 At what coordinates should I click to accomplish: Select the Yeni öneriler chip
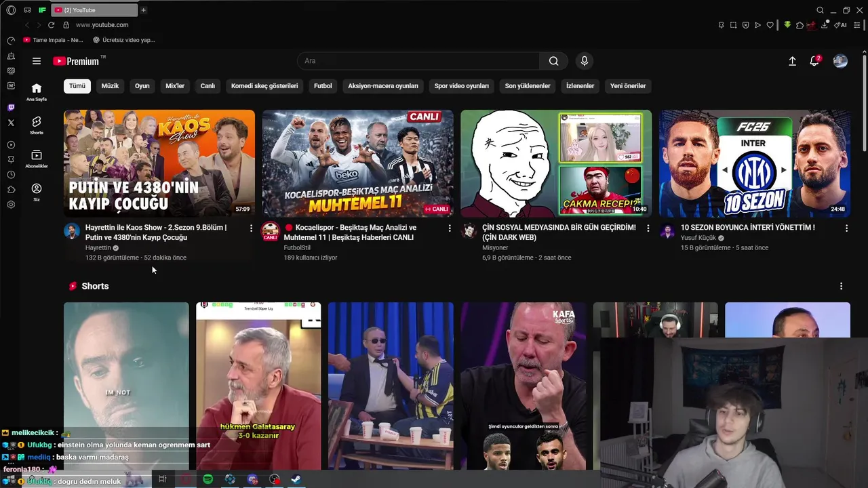628,86
